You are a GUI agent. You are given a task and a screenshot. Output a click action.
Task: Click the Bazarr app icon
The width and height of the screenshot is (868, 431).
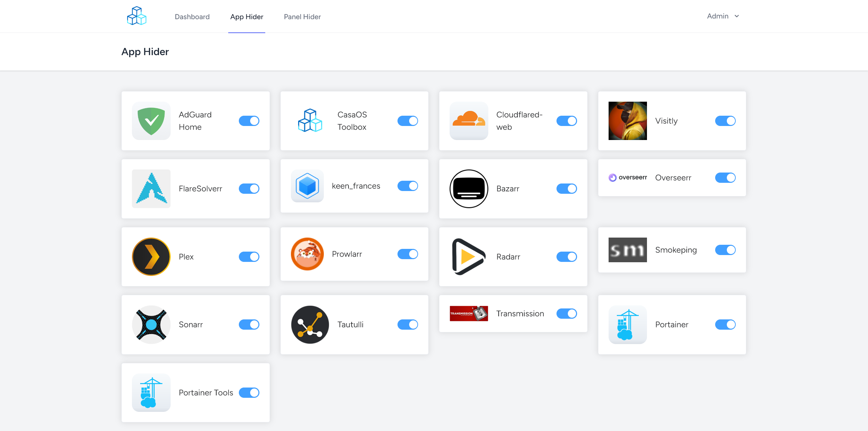[468, 189]
